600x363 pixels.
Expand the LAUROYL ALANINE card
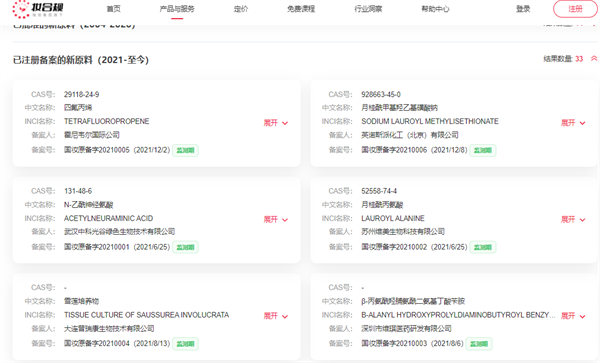pos(573,220)
